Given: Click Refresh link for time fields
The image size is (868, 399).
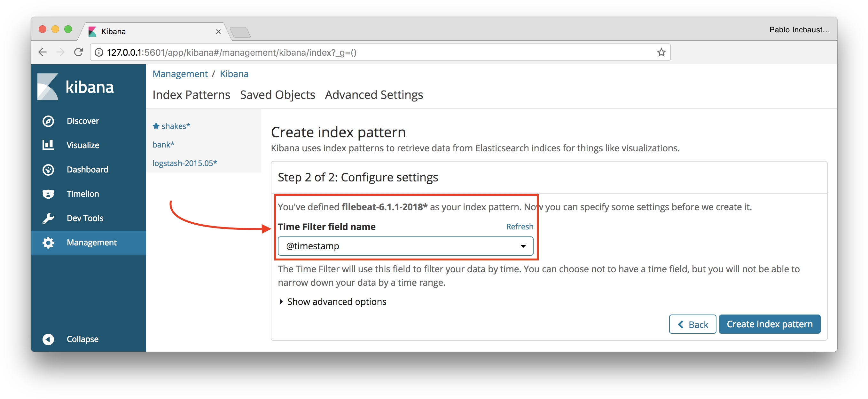Looking at the screenshot, I should tap(520, 227).
